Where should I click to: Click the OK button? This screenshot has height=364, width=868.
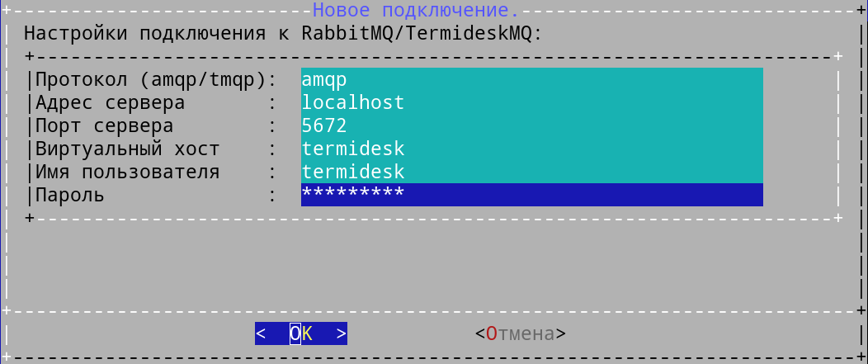[x=301, y=333]
